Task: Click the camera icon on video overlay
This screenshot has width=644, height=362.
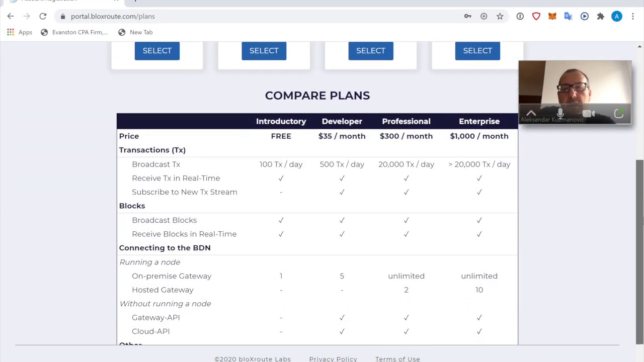Action: coord(589,114)
